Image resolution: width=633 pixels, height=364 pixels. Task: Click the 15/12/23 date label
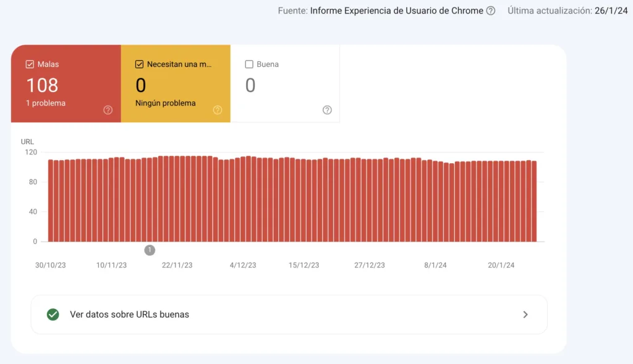tap(304, 265)
